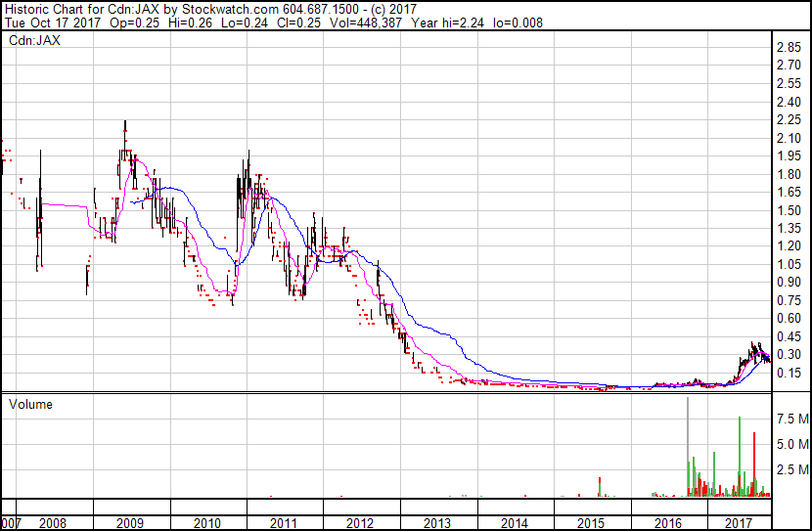812x531 pixels.
Task: Select the 2008 year marker on time axis
Action: click(54, 523)
